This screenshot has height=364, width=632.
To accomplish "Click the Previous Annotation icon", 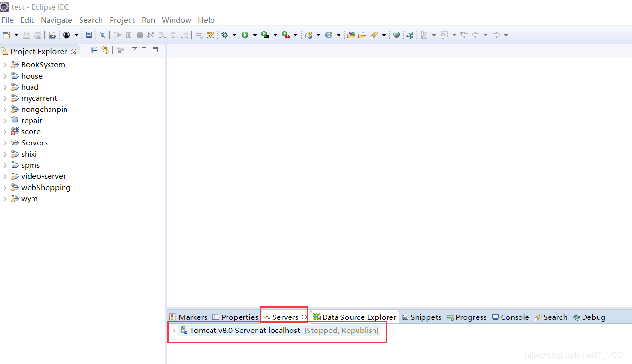I will point(444,35).
